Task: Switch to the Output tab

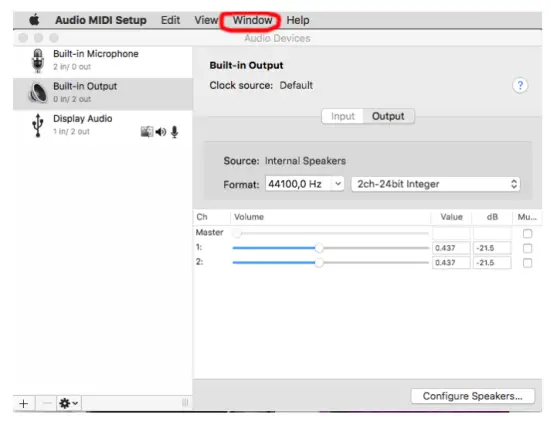Action: point(388,116)
